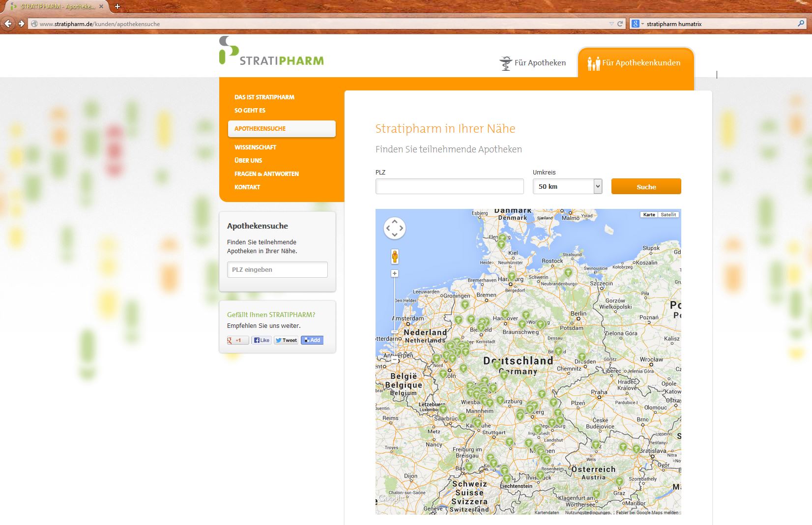
Task: Click the browser search field
Action: click(x=719, y=24)
